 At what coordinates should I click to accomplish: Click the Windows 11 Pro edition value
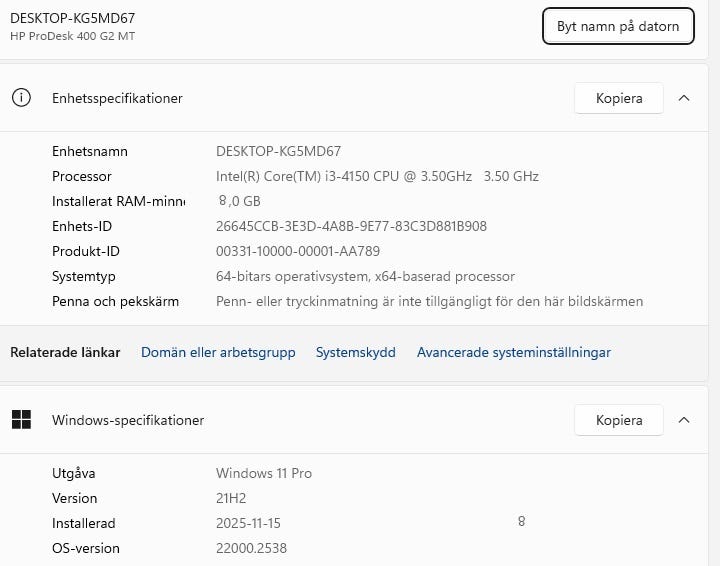pos(264,473)
